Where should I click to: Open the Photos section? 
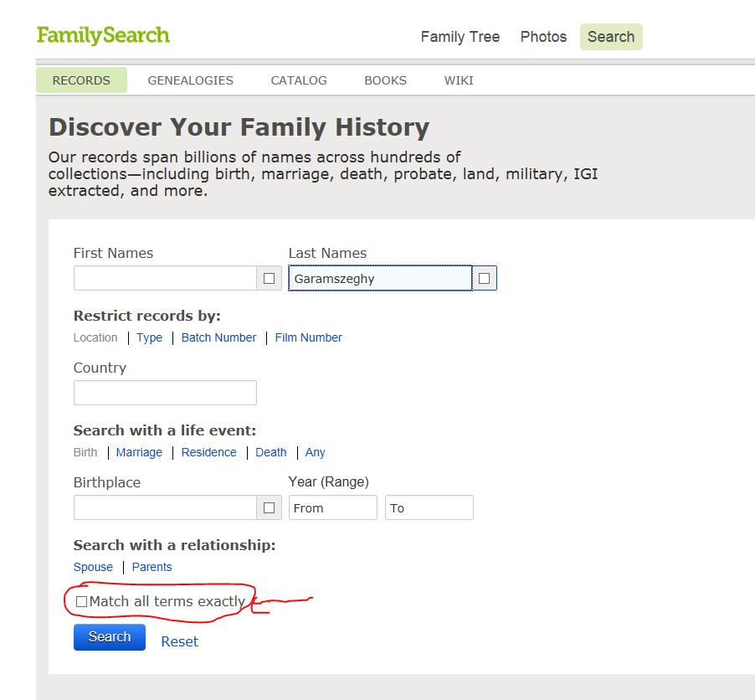click(x=543, y=37)
